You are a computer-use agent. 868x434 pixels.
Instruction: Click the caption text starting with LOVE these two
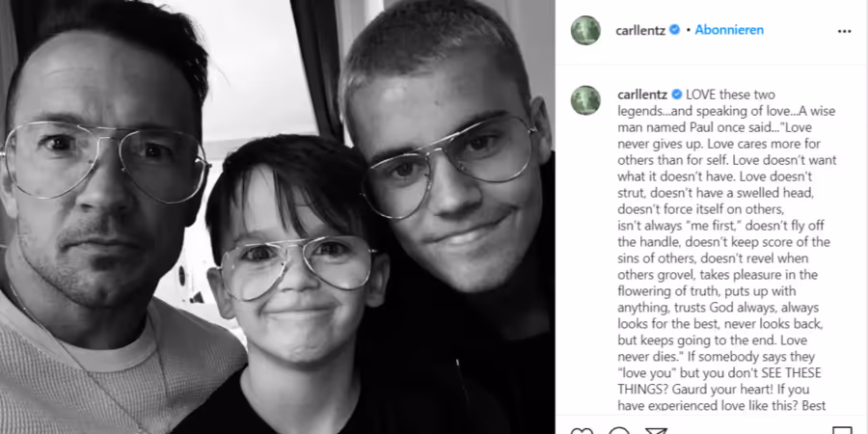click(x=727, y=250)
